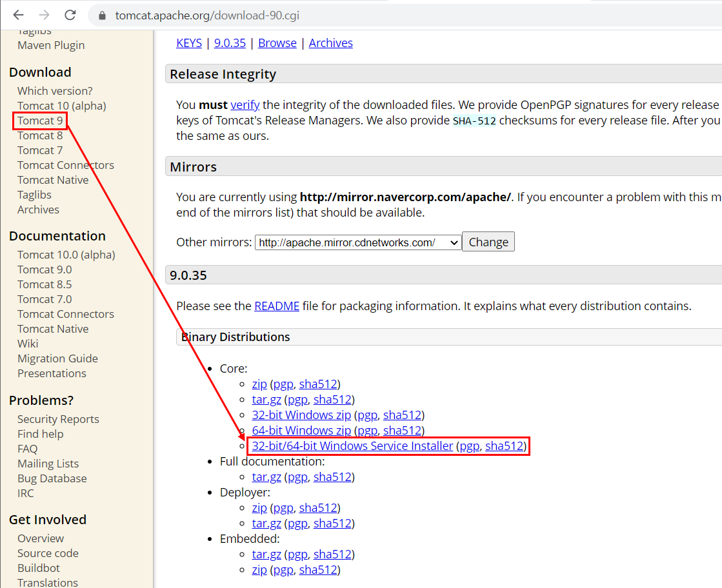The width and height of the screenshot is (722, 588).
Task: Download the 32-bit Windows zip
Action: pyautogui.click(x=301, y=415)
